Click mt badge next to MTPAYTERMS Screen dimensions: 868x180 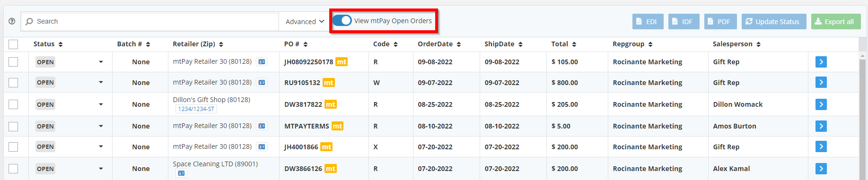click(x=337, y=126)
